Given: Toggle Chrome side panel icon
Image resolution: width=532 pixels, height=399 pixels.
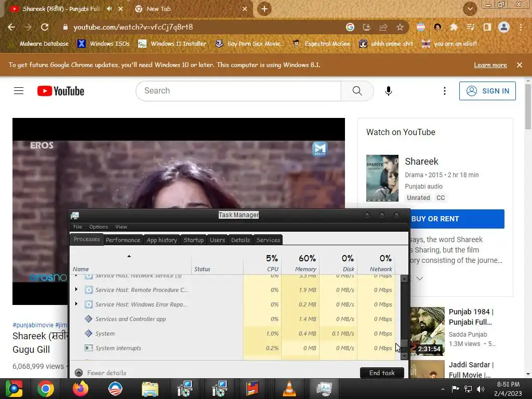Looking at the screenshot, I should click(x=487, y=27).
